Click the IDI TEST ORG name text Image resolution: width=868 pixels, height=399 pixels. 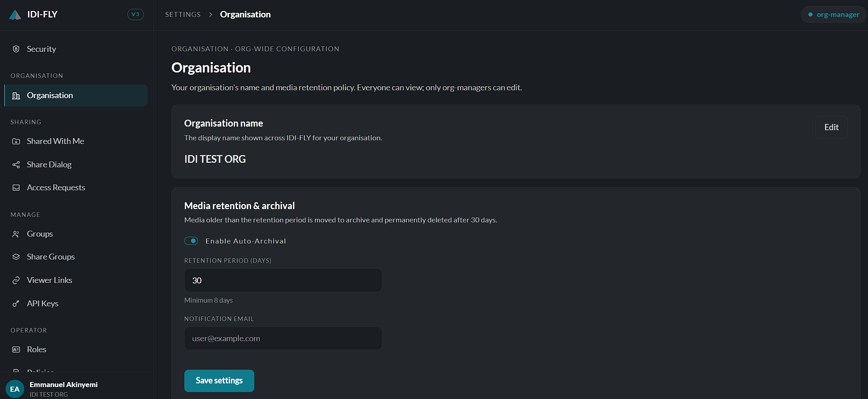click(215, 159)
